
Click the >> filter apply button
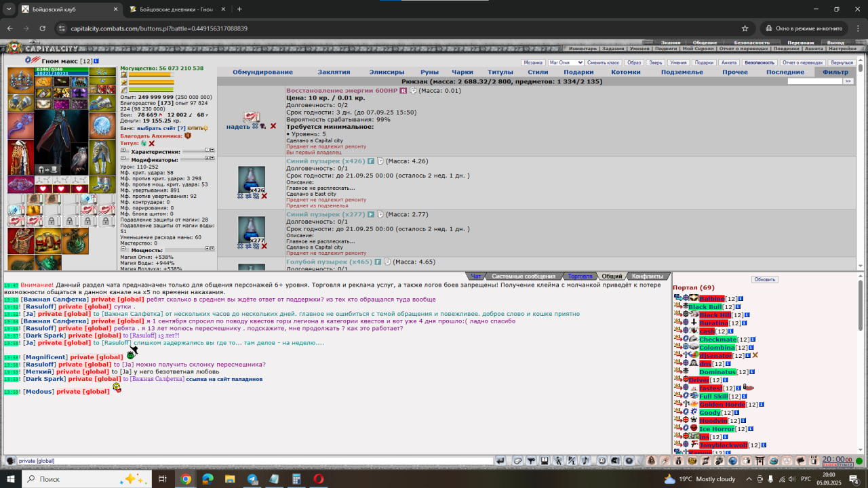[848, 81]
